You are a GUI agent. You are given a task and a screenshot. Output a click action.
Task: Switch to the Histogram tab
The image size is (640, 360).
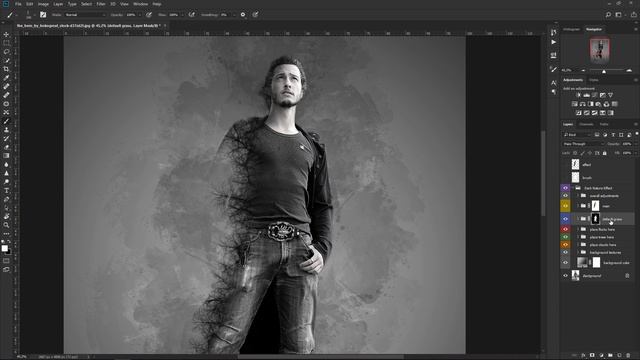click(x=571, y=29)
